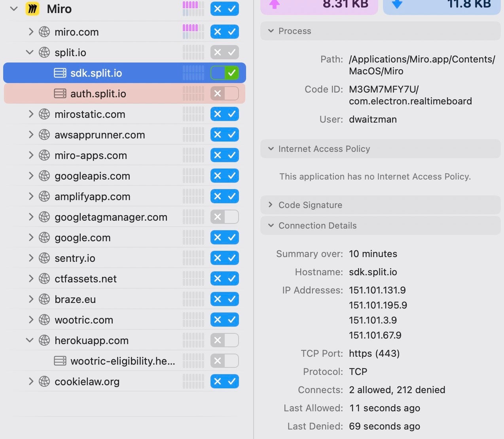Click the blue download arrow icon
This screenshot has height=439, width=504.
point(397,4)
